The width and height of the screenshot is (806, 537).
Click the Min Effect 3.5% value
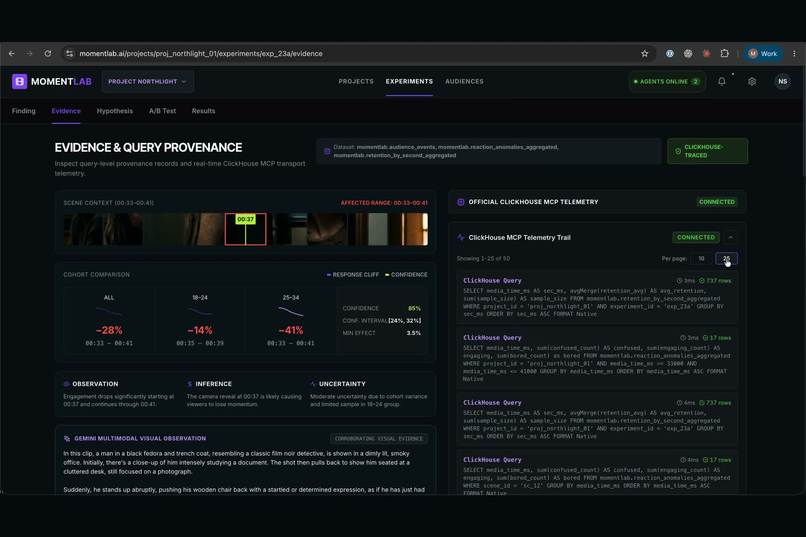pyautogui.click(x=414, y=333)
